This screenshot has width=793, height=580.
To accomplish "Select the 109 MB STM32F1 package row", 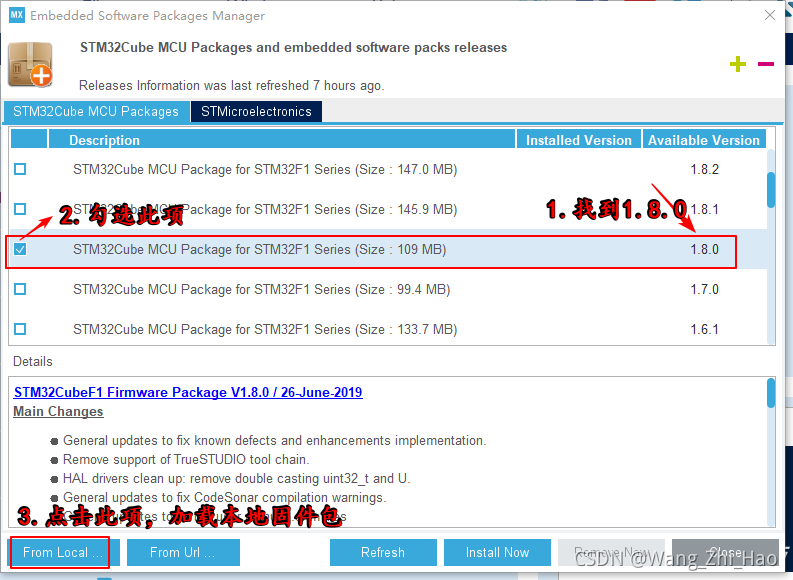I will (x=388, y=249).
